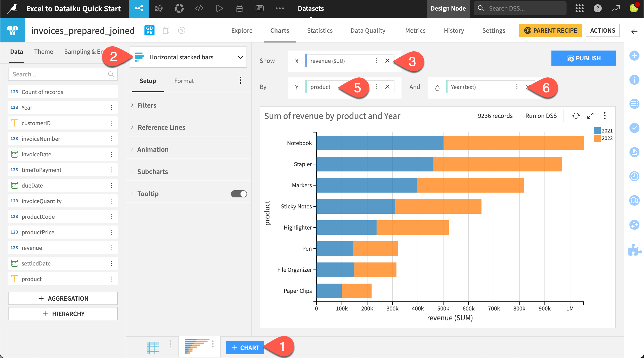Expand the chart to fullscreen
Viewport: 644px width, 358px height.
tap(590, 116)
